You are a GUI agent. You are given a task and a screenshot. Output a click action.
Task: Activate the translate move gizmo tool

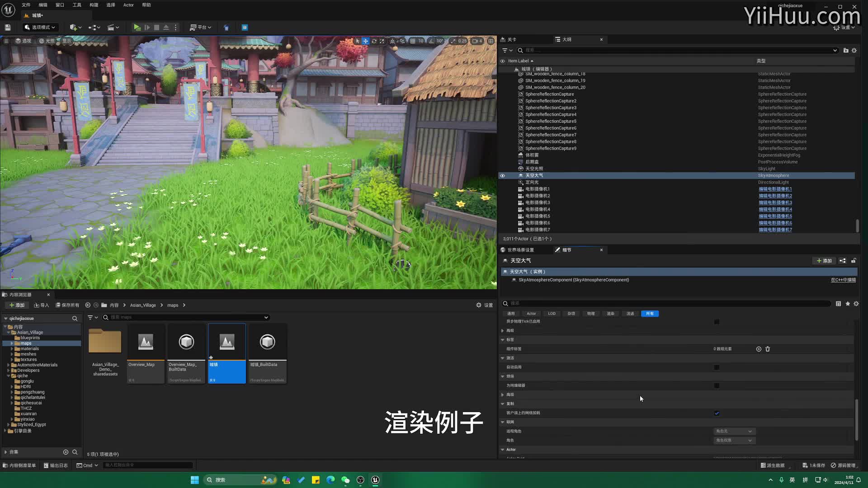[366, 41]
